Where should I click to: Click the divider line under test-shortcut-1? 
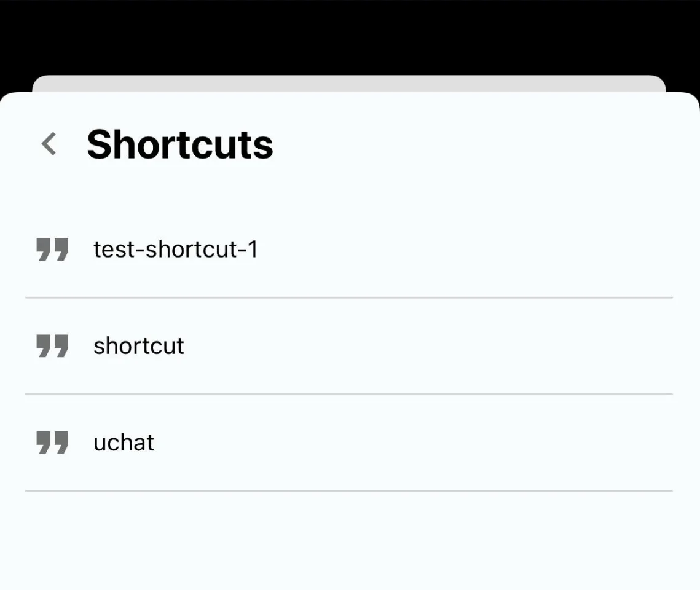click(x=348, y=297)
